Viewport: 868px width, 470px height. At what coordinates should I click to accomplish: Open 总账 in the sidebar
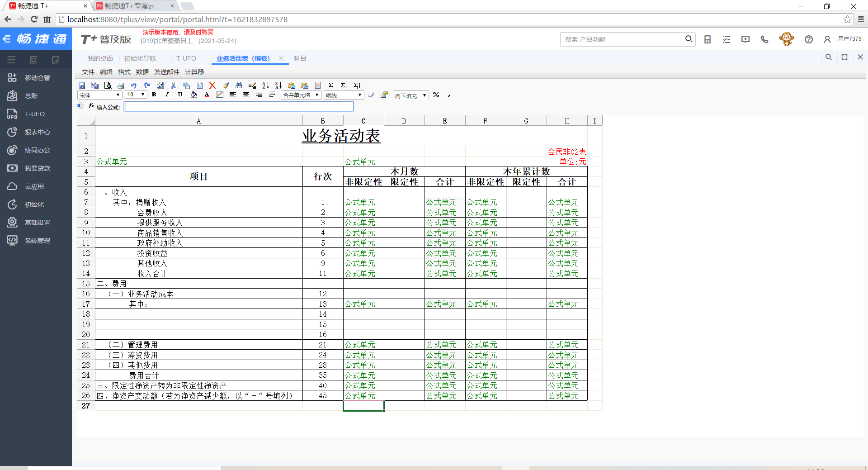pyautogui.click(x=36, y=96)
